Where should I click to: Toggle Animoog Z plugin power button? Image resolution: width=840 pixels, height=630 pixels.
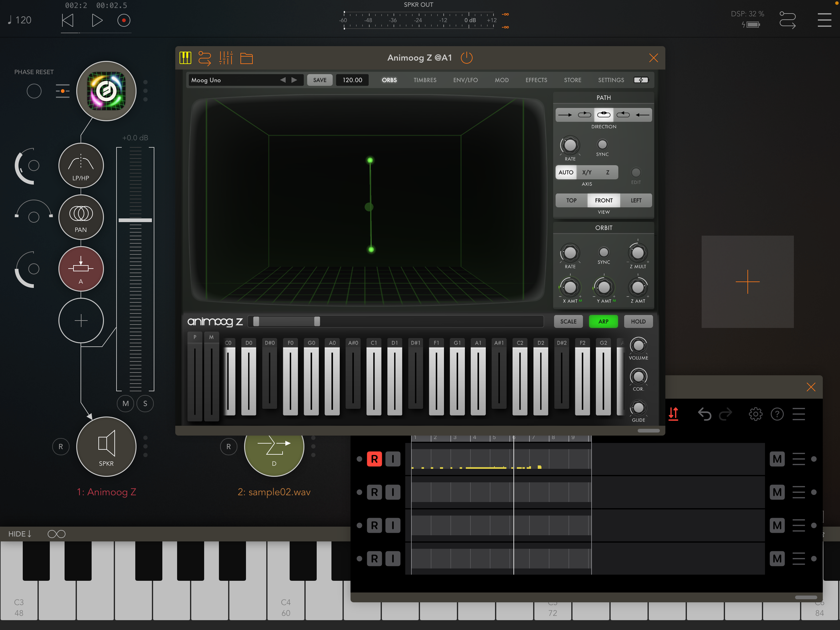point(466,58)
